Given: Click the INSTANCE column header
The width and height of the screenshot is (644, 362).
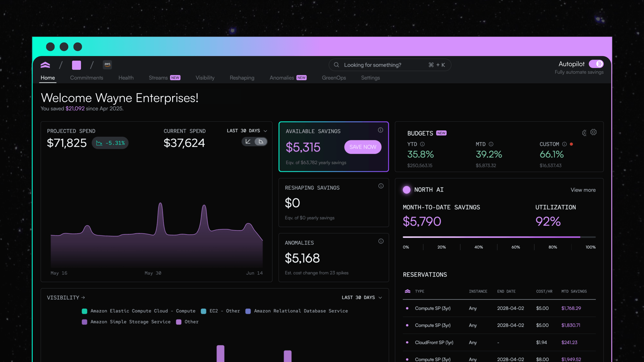Looking at the screenshot, I should tap(478, 291).
